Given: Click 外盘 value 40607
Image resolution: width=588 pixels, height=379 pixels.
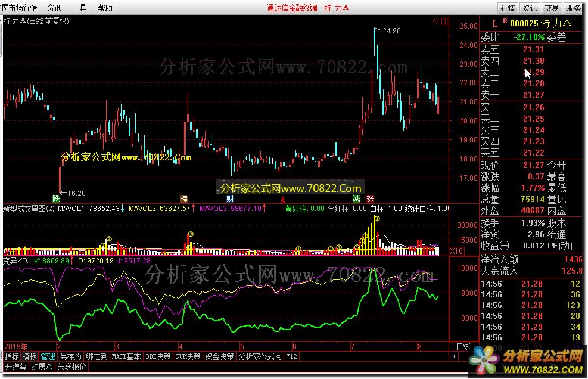Looking at the screenshot, I should click(533, 210).
